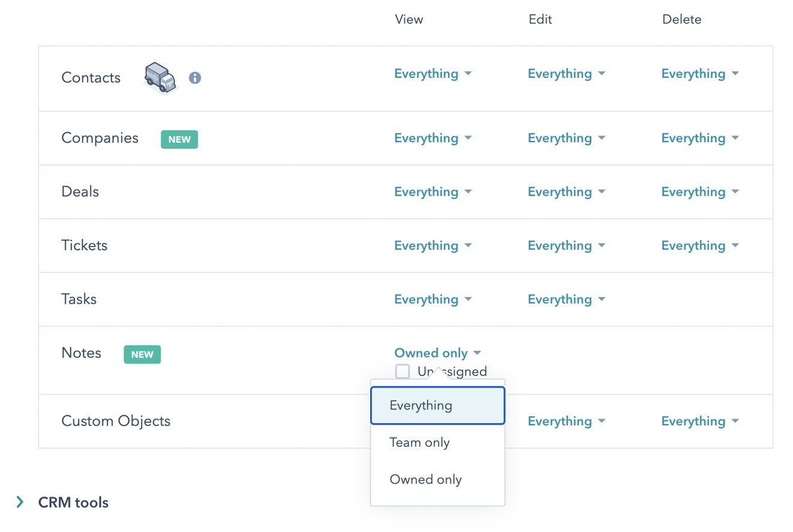Click the teal chevron beside CRM tools

click(x=20, y=502)
